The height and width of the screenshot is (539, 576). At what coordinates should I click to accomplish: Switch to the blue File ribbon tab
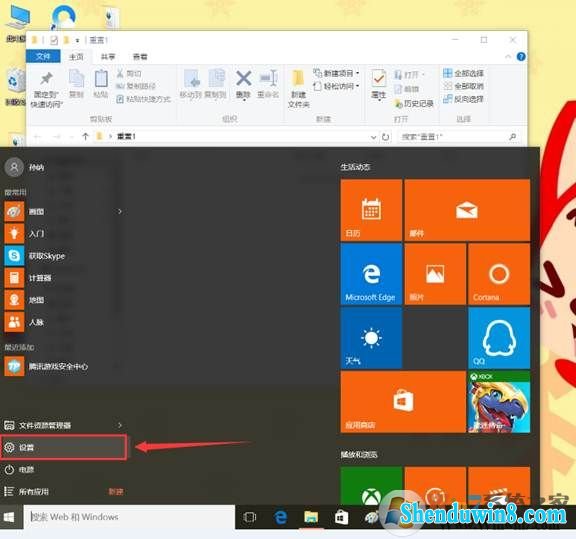click(43, 57)
